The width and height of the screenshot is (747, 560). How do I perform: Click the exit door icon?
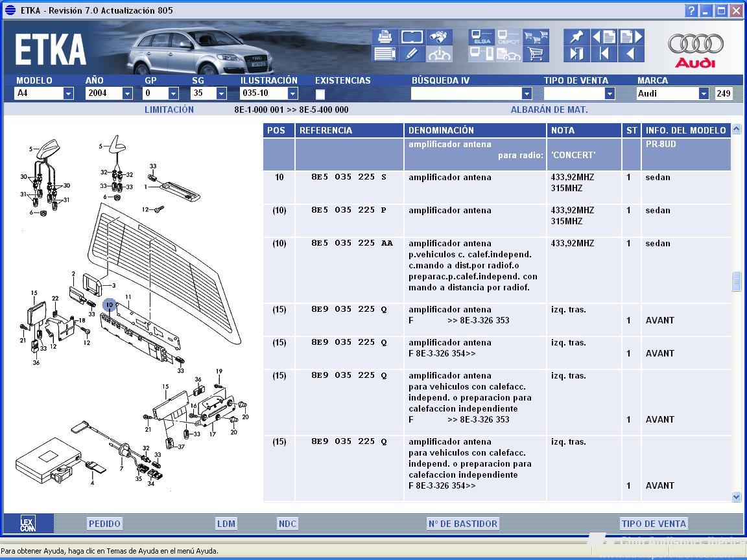(576, 54)
